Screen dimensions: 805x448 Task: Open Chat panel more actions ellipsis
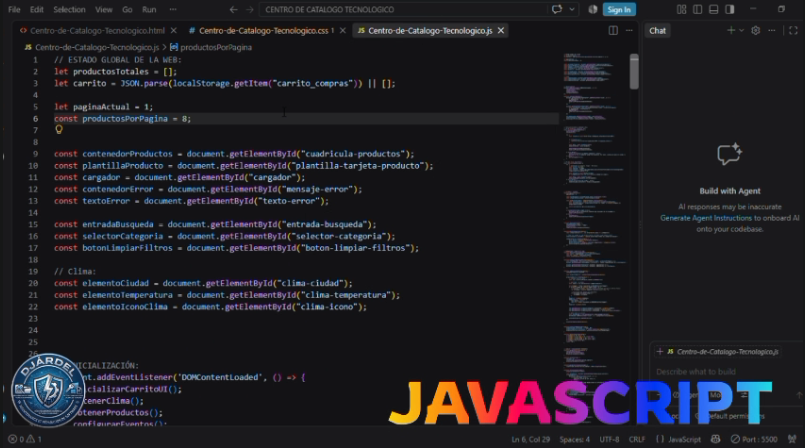[x=772, y=31]
